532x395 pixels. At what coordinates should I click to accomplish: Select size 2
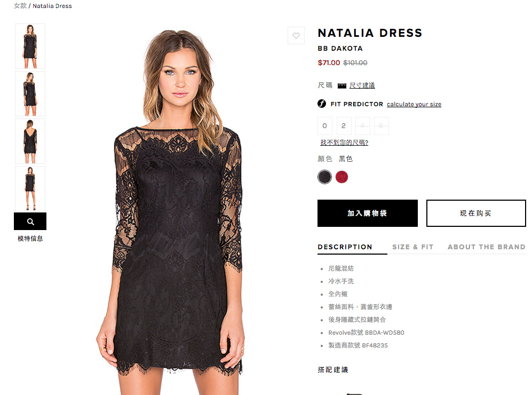click(x=344, y=126)
